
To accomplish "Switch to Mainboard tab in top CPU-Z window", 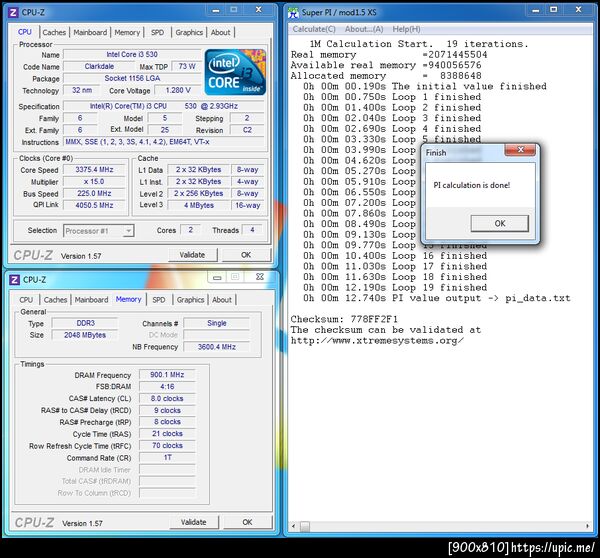I will point(90,33).
